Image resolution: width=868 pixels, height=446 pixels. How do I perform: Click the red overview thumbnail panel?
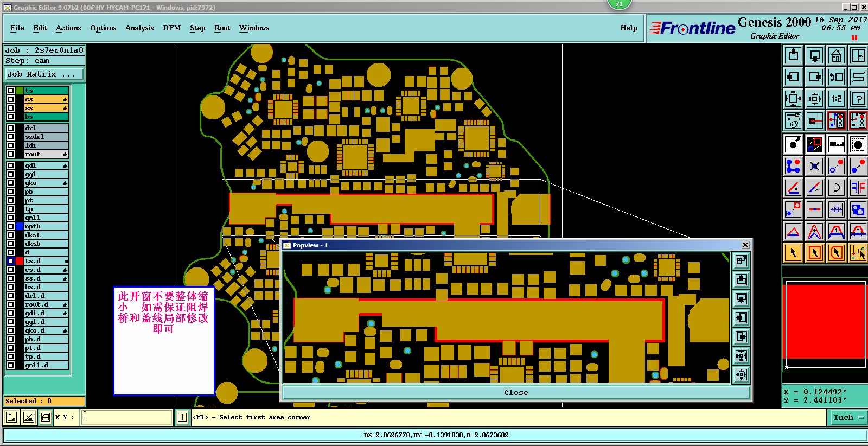point(825,324)
